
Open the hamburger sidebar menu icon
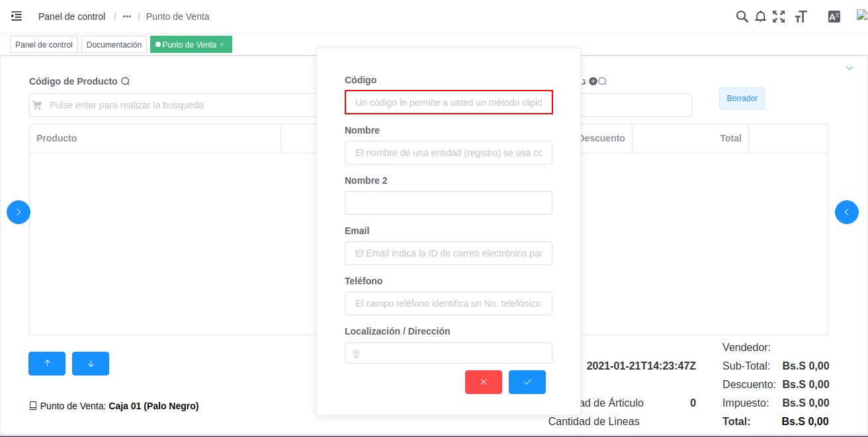click(17, 16)
